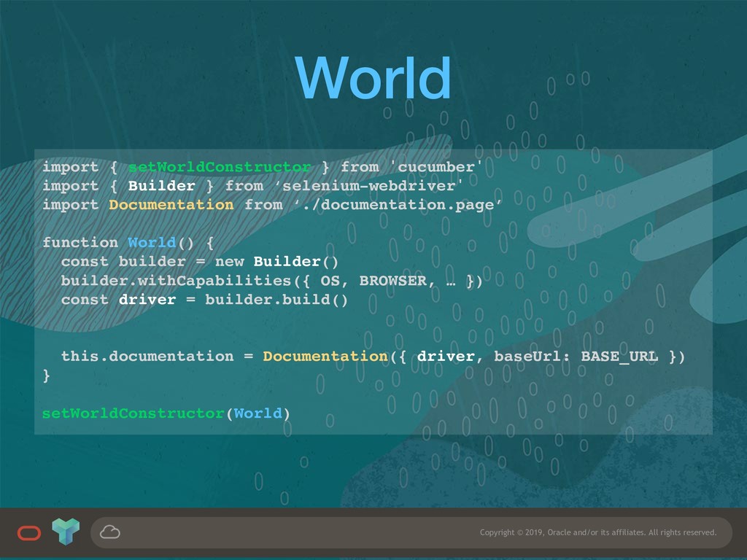
Task: Click 'selenium-webdriver' module string
Action: click(x=368, y=186)
